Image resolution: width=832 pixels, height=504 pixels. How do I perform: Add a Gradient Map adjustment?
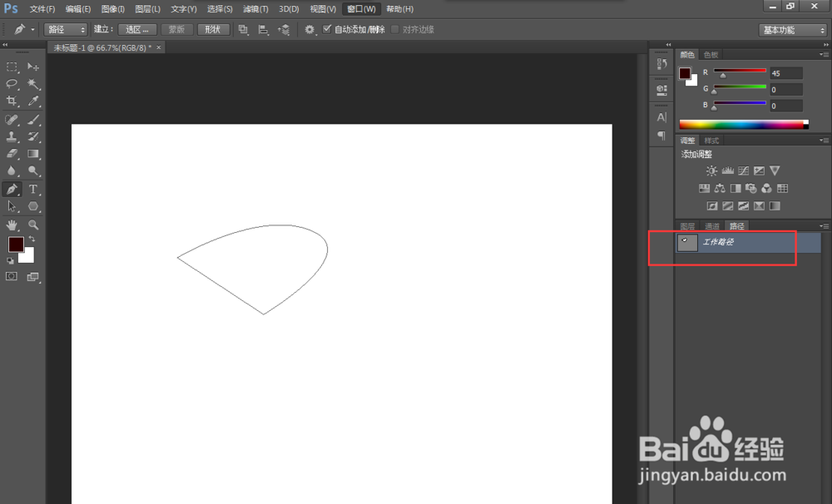[x=775, y=206]
